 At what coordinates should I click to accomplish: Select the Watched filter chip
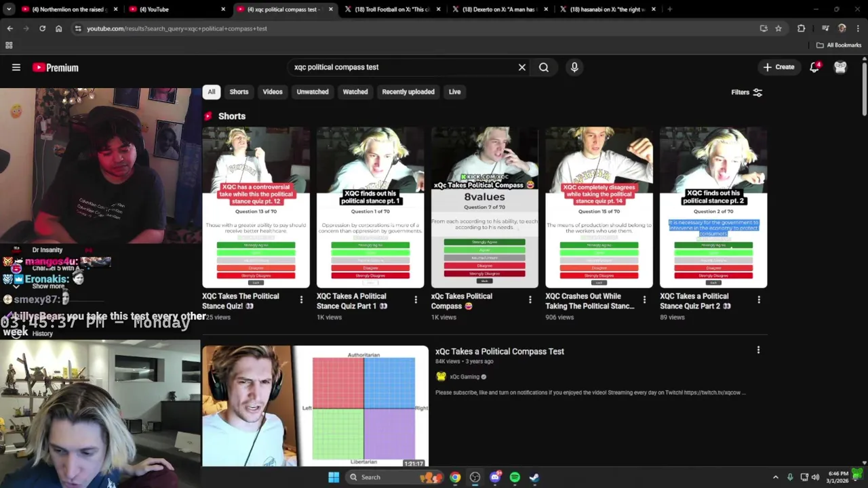click(x=355, y=92)
